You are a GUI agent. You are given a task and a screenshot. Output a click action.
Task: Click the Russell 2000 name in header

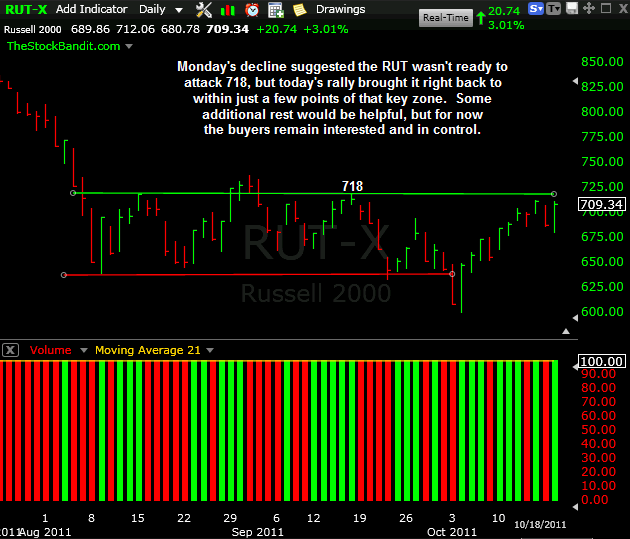tap(33, 29)
